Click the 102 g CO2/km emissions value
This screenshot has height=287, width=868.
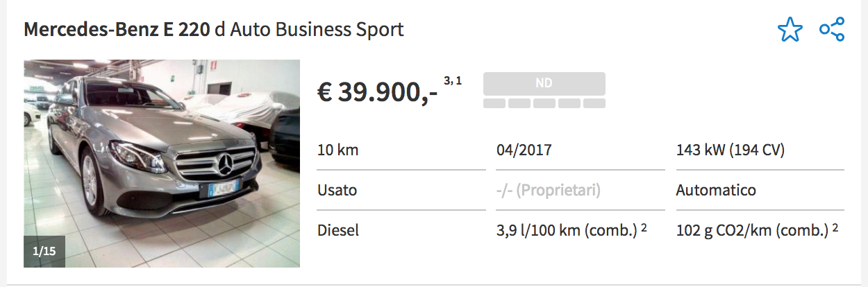click(x=752, y=230)
